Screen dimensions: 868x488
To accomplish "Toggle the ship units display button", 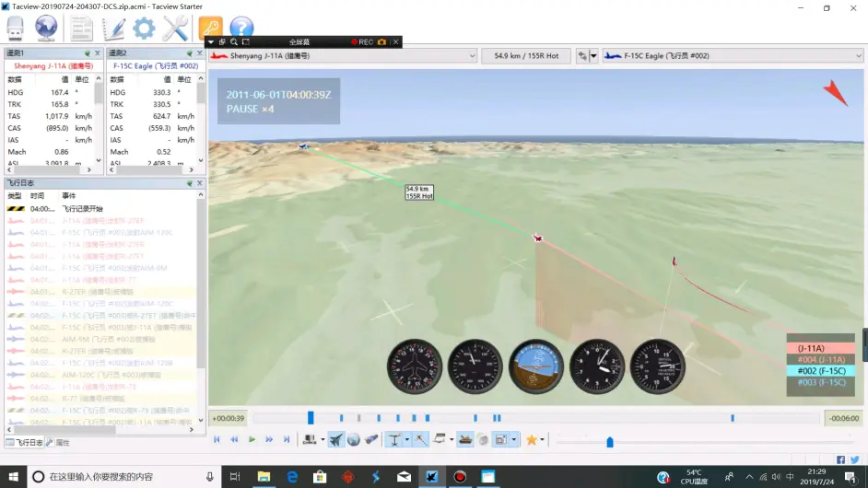I will point(465,439).
